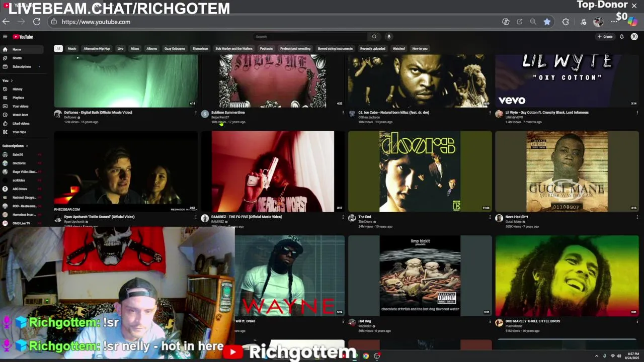Viewport: 644px width, 362px height.
Task: Open Subscriptions in the left sidebar top section
Action: (x=21, y=66)
